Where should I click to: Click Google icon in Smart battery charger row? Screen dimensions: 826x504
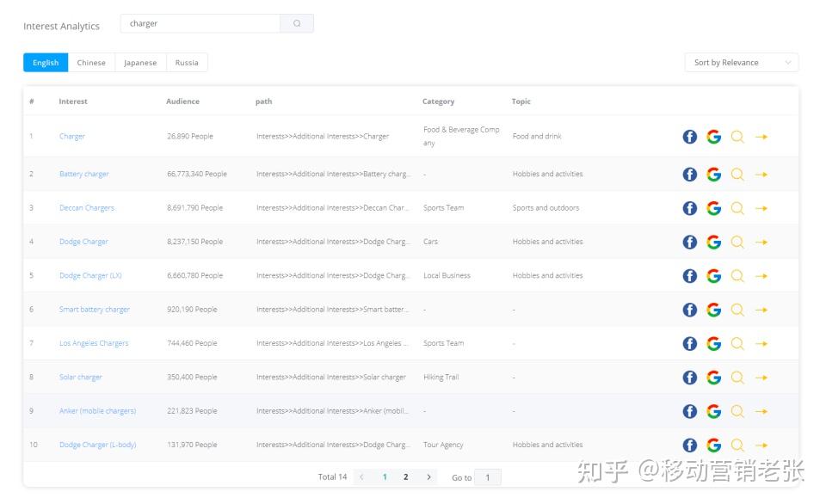[713, 310]
